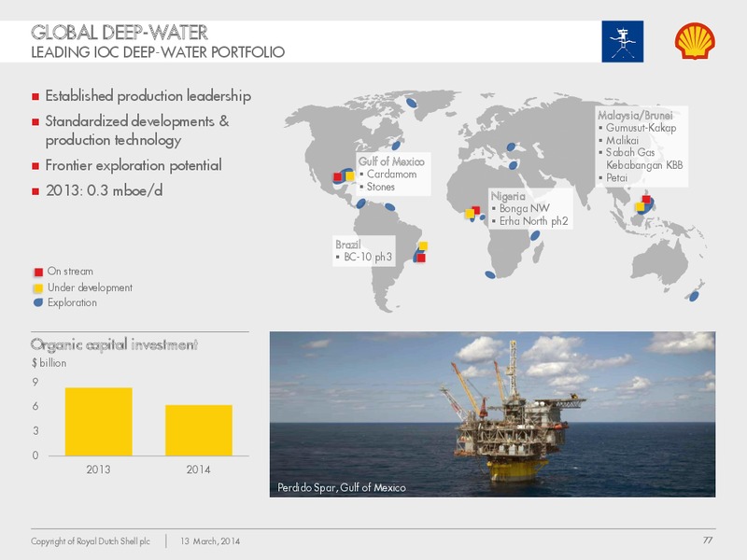
Task: Click the Frontier exploration potential bullet
Action: pos(134,165)
